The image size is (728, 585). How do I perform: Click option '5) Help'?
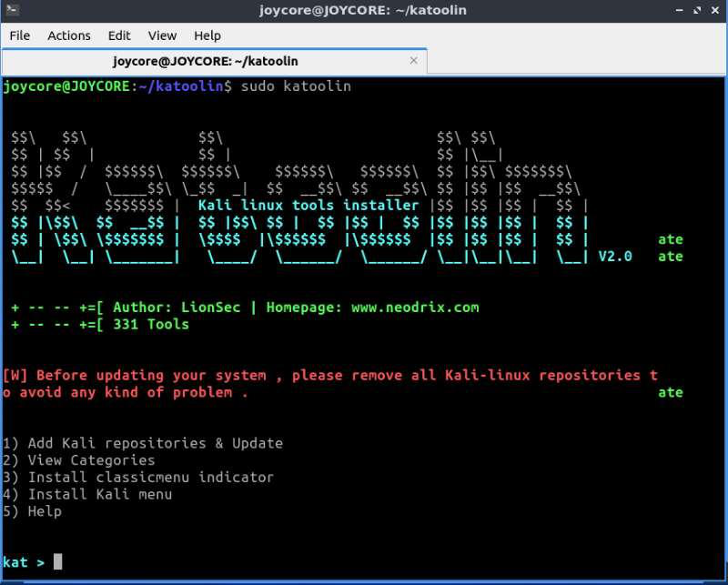(32, 511)
